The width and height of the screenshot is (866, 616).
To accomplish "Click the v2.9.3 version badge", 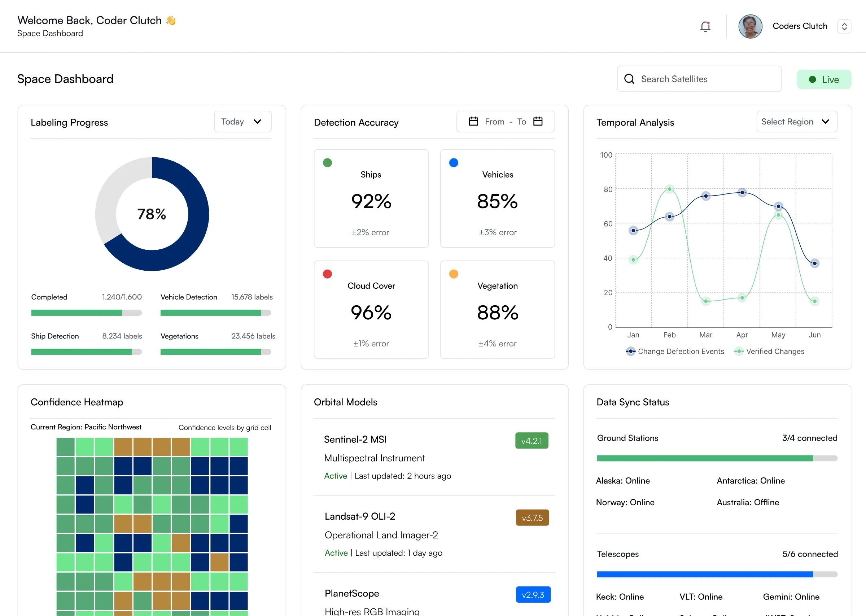I will (533, 595).
